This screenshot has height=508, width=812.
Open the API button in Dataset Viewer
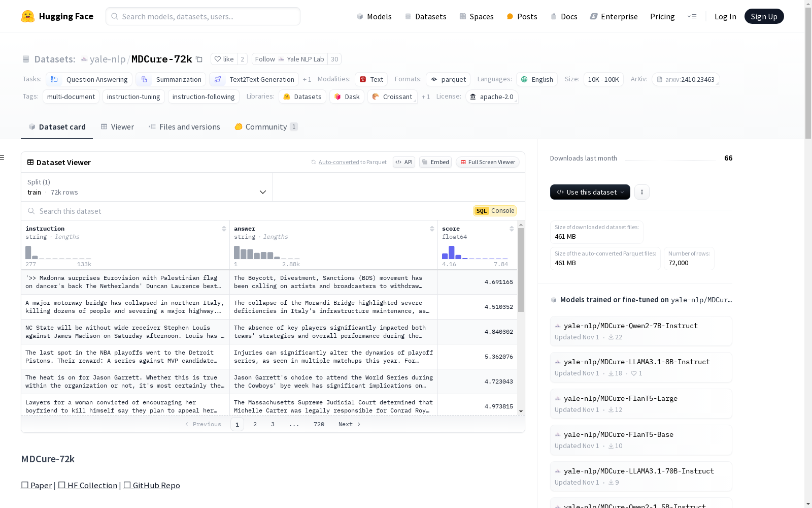(x=404, y=162)
